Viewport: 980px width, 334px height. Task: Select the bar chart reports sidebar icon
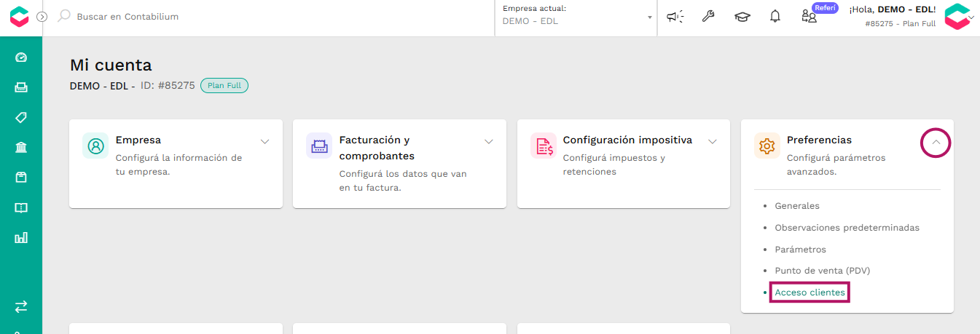pyautogui.click(x=21, y=237)
